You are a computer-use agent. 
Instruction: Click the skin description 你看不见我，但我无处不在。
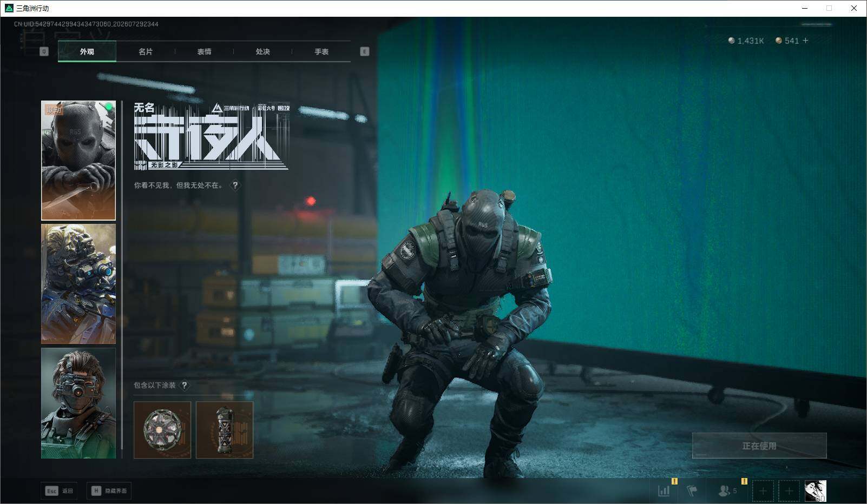pyautogui.click(x=179, y=185)
